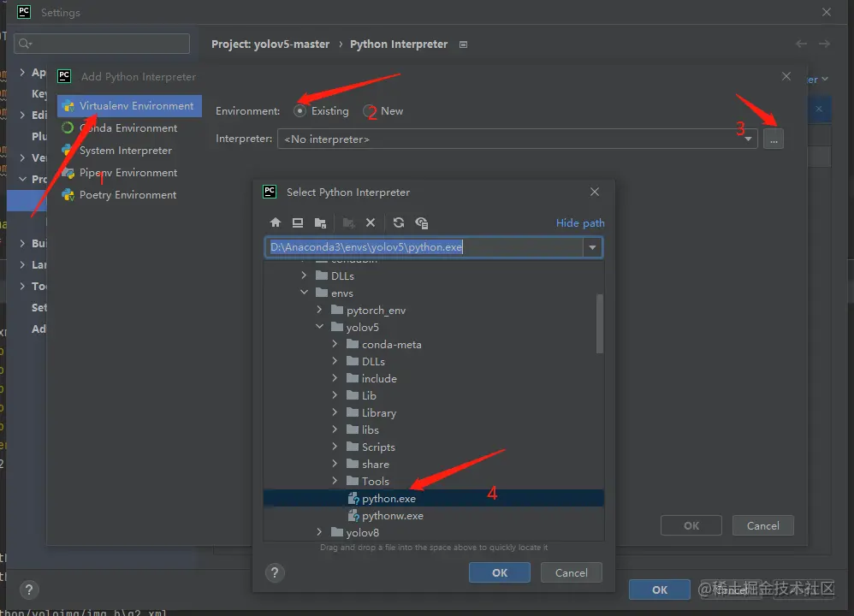Select Virtualenv Environment in the sidebar

coord(129,106)
